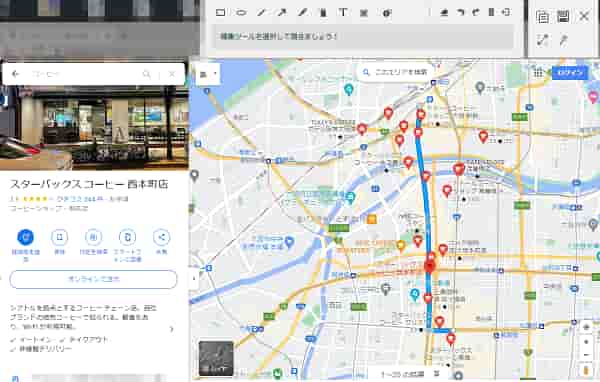This screenshot has height=382, width=600.
Task: Select the ellipse drawing tool
Action: (241, 13)
